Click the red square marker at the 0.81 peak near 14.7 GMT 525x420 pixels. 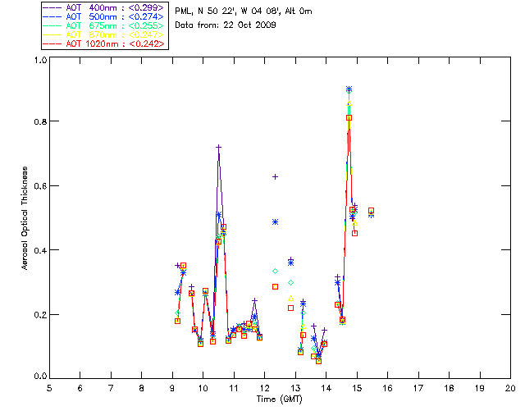coord(349,118)
